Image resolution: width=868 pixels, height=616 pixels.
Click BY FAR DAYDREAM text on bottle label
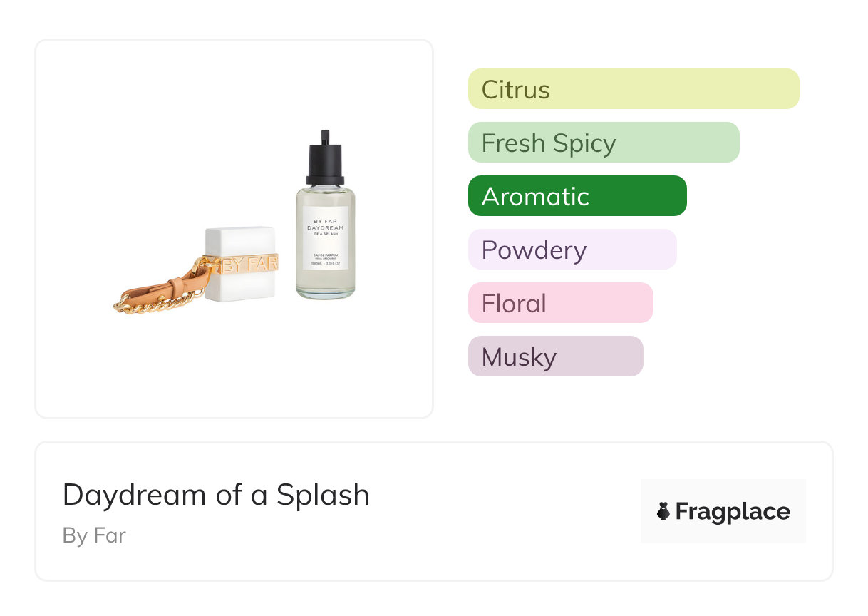coord(325,225)
